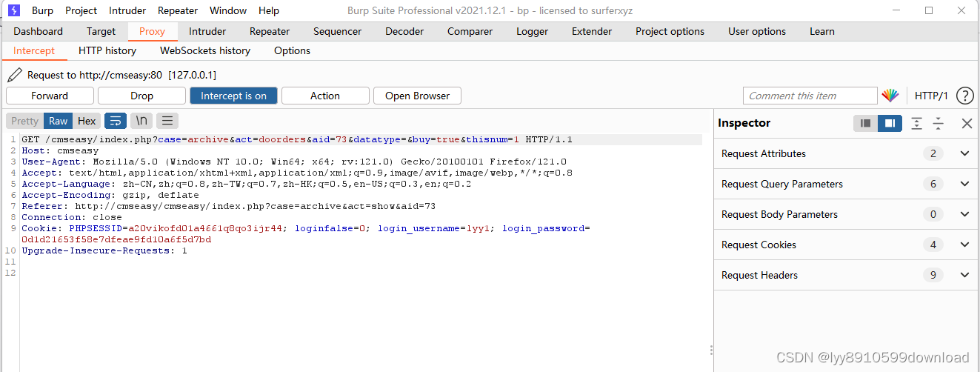The height and width of the screenshot is (372, 980).
Task: Switch to the Intruder tab
Action: [207, 31]
